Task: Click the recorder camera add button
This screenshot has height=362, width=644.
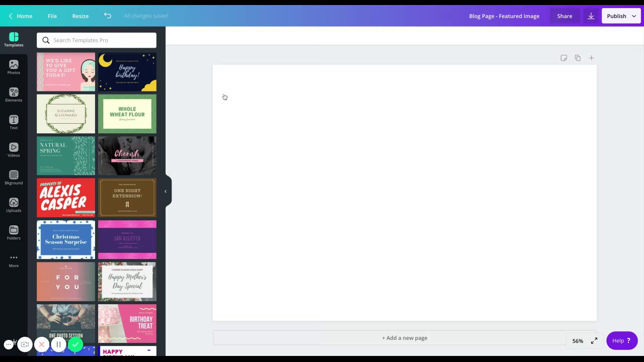Action: (x=25, y=344)
